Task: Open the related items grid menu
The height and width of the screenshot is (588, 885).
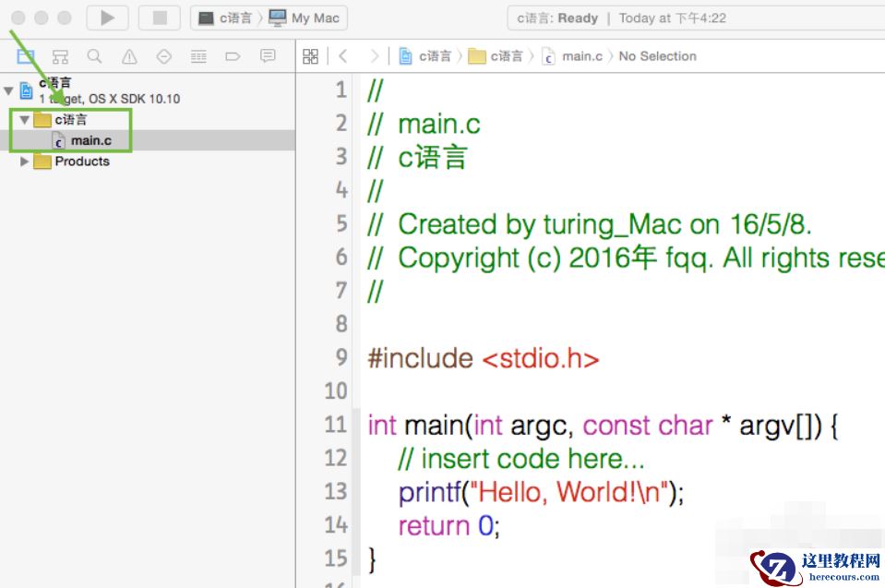Action: coord(311,56)
